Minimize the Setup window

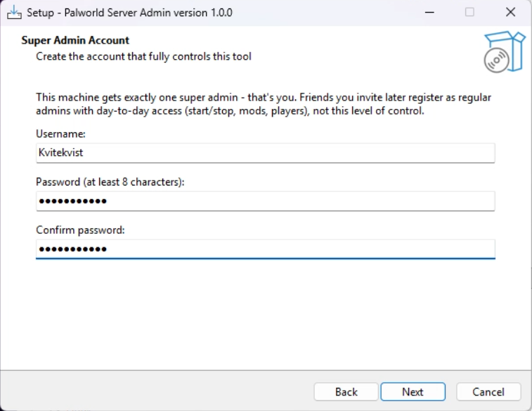pyautogui.click(x=429, y=13)
